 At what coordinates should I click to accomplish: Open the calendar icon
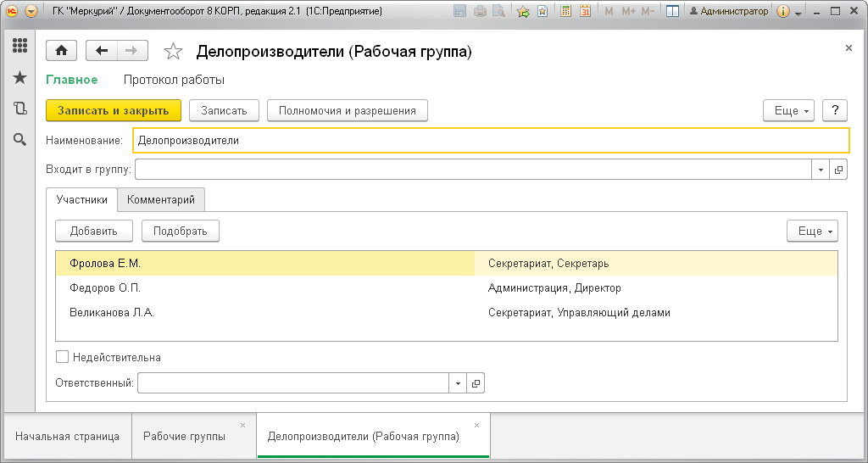585,11
